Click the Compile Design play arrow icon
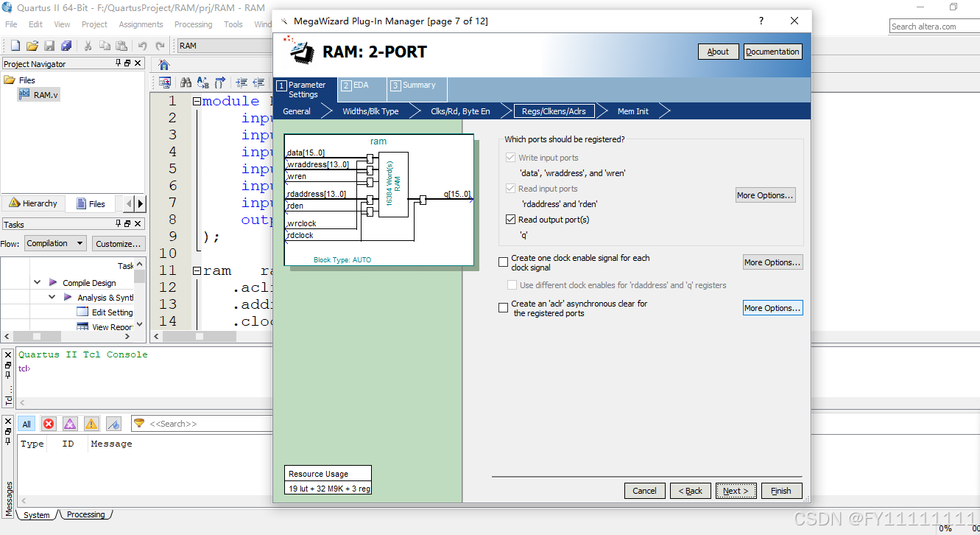Image resolution: width=980 pixels, height=535 pixels. point(53,282)
